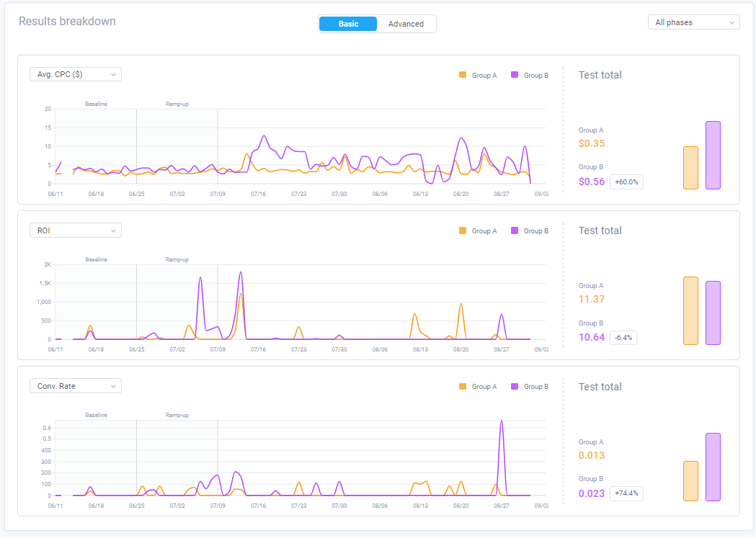Click Group A orange bar in Conv. Rate total
Screen dimensions: 756x538
[691, 481]
